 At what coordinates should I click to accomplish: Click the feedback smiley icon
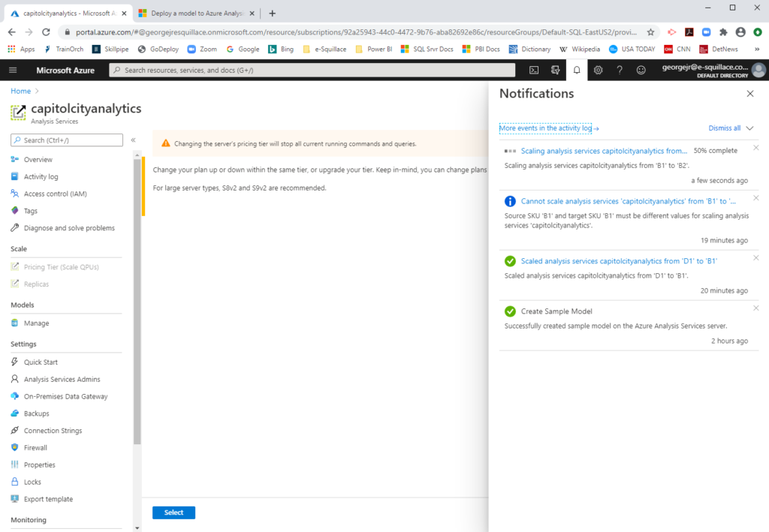pyautogui.click(x=641, y=70)
